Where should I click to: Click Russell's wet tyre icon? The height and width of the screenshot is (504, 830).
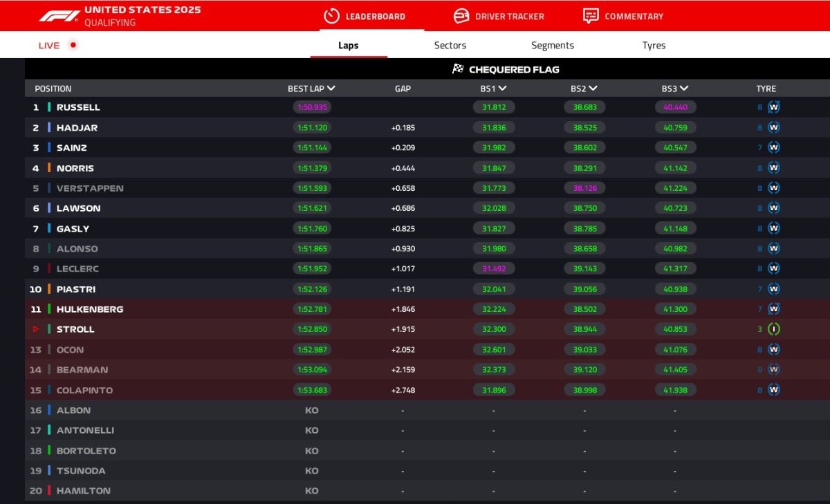tap(774, 107)
